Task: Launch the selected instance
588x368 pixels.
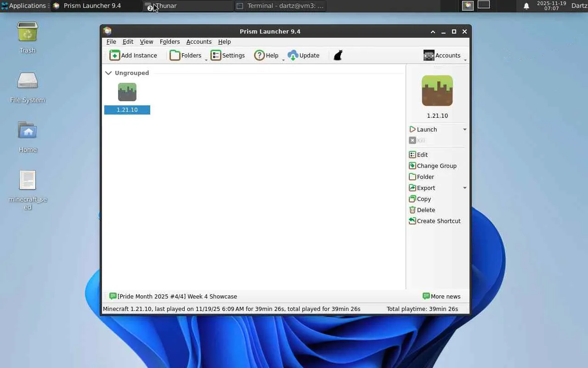Action: (423, 130)
